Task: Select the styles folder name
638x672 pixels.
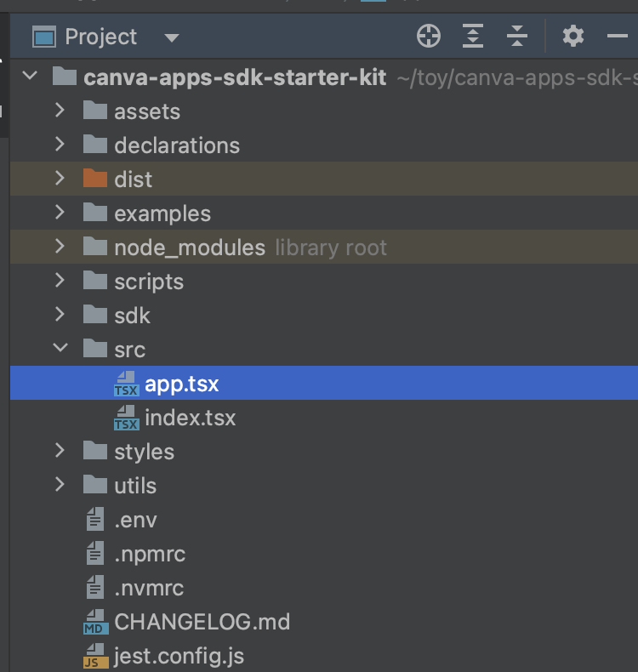Action: [144, 452]
